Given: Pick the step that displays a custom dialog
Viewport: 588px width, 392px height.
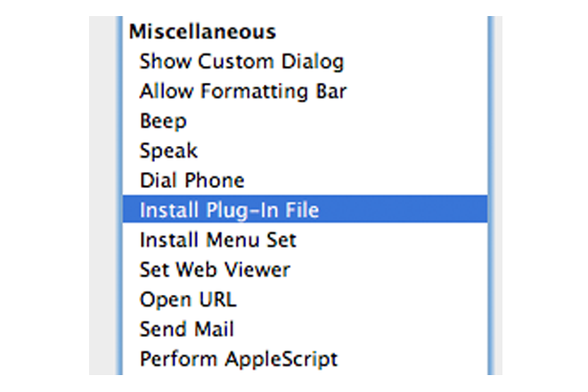Looking at the screenshot, I should point(241,61).
